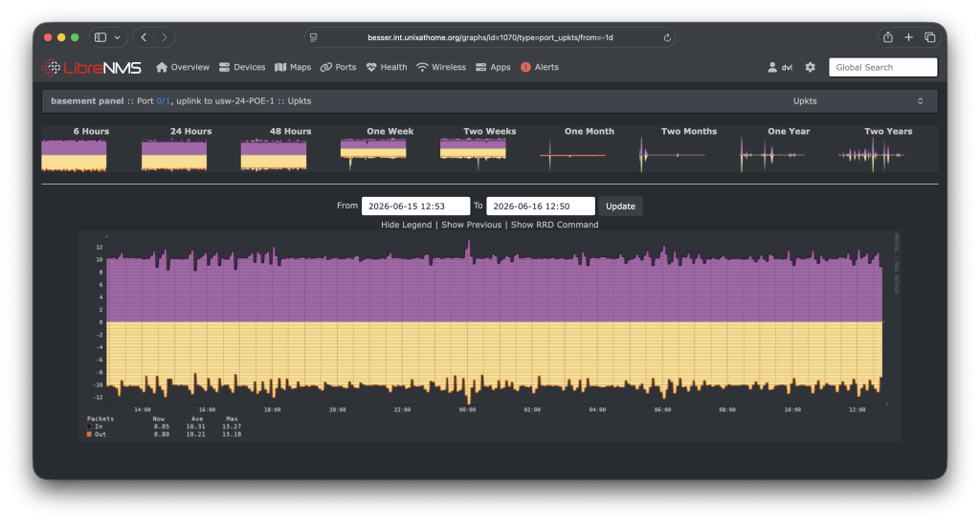The width and height of the screenshot is (980, 523).
Task: Click the Update button
Action: (620, 206)
